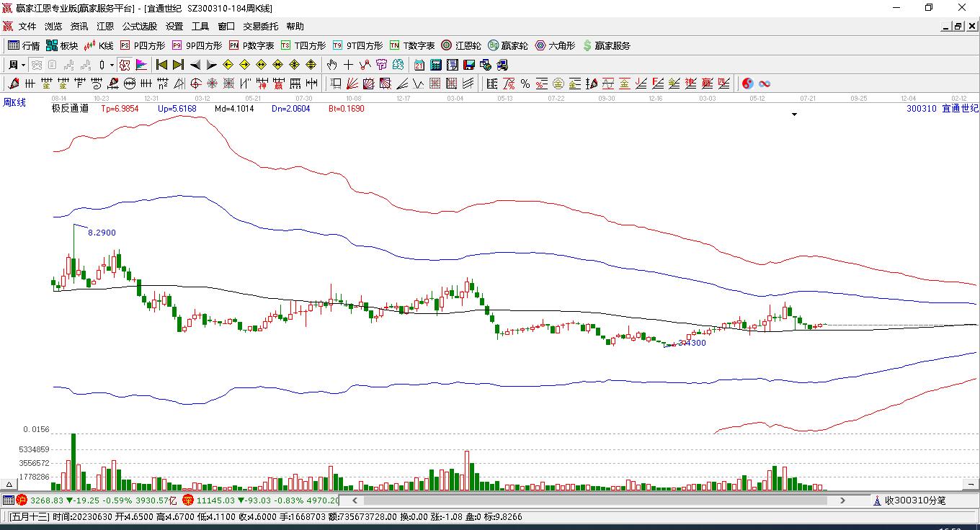Open the 设置 menu
Viewport: 980px width, 530px height.
pos(174,27)
